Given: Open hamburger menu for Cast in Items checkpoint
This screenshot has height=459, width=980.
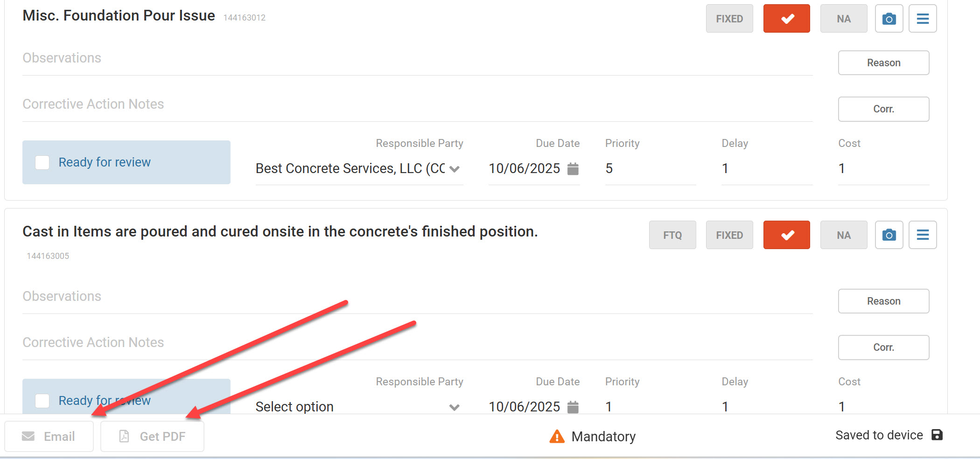Looking at the screenshot, I should click(x=923, y=235).
